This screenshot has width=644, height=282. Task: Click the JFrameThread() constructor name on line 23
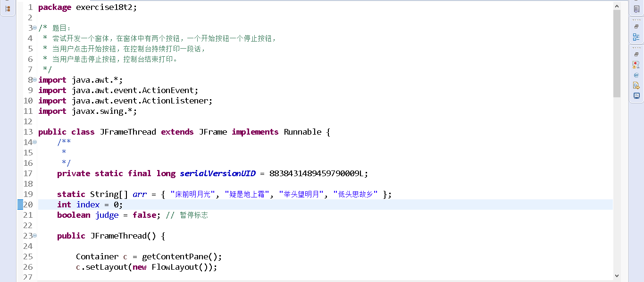tap(123, 236)
